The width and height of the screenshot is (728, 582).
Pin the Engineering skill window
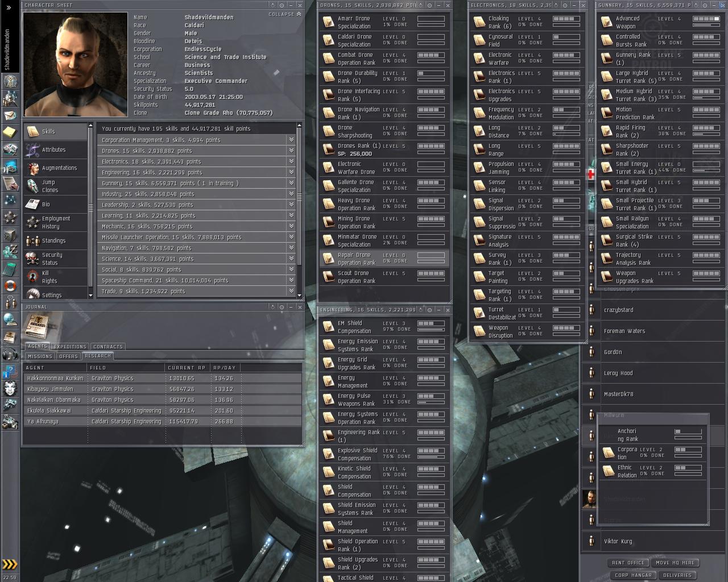point(420,310)
